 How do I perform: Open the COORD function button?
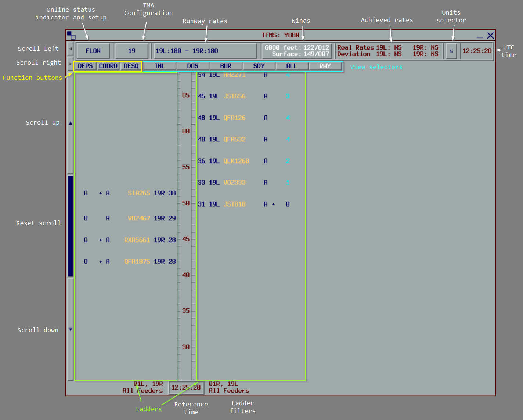coord(108,66)
